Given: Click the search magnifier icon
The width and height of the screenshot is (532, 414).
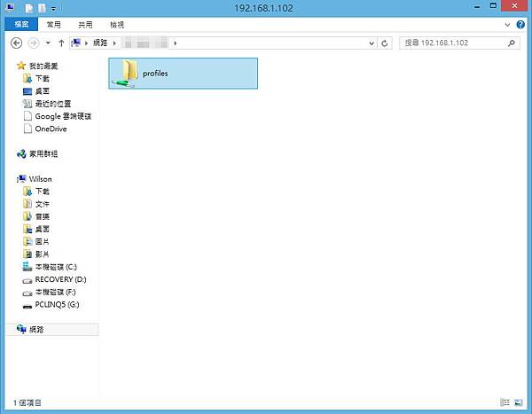Looking at the screenshot, I should 512,43.
